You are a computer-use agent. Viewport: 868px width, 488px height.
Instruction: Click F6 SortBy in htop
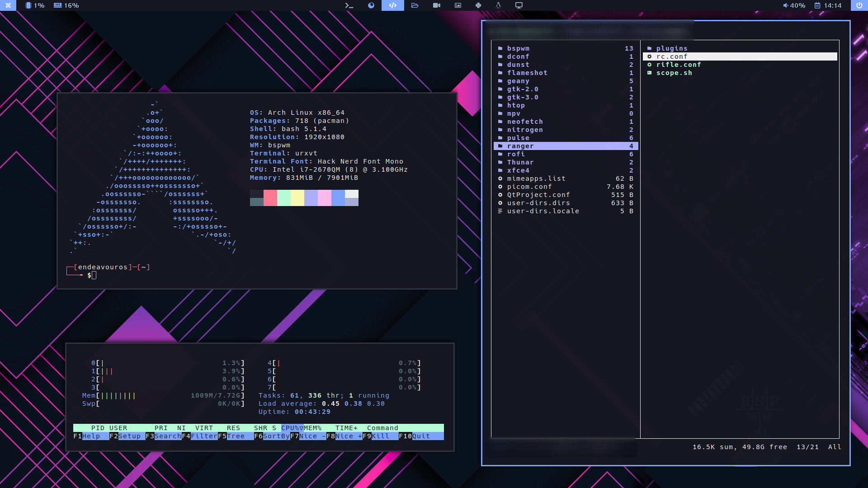coord(272,436)
